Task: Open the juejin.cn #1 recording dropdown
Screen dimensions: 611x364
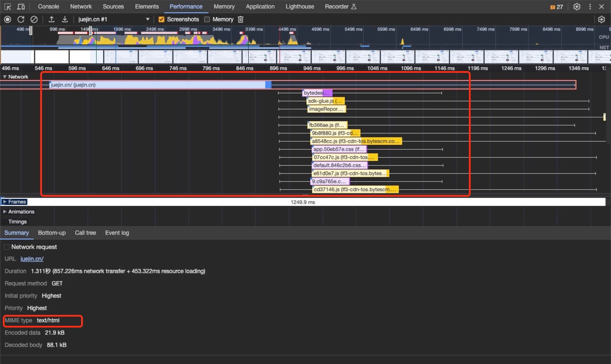Action: tap(114, 19)
